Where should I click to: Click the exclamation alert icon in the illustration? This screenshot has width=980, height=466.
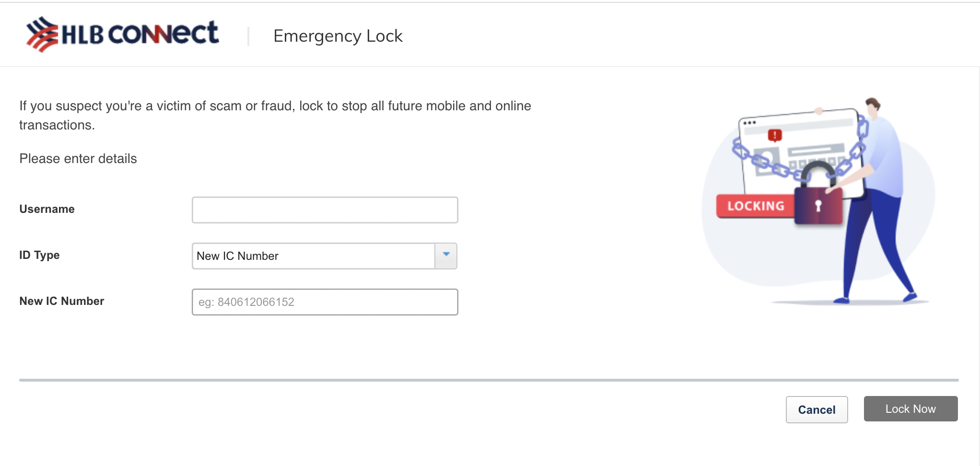774,134
